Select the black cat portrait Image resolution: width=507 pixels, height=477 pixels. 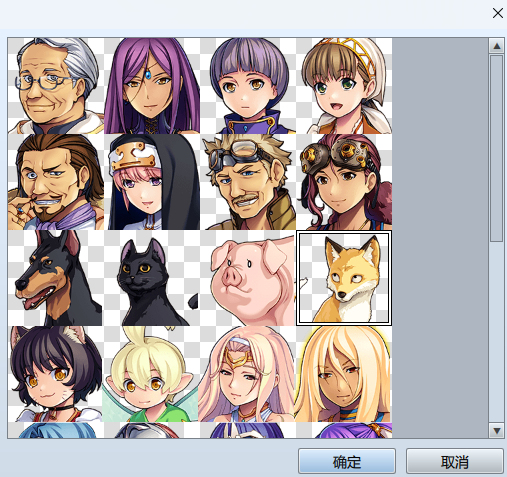(x=152, y=278)
